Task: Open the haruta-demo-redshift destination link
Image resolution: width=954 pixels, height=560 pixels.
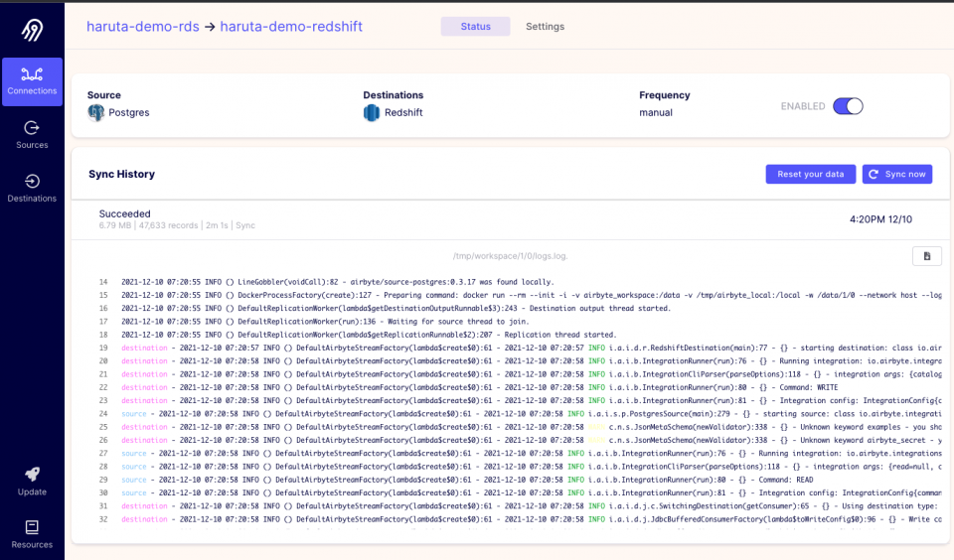Action: [x=291, y=26]
